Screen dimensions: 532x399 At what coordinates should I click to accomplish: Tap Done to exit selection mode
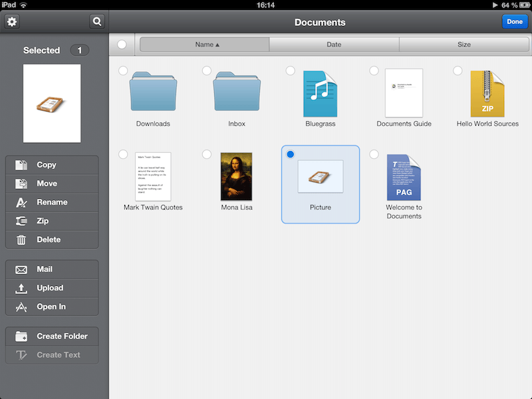[515, 21]
